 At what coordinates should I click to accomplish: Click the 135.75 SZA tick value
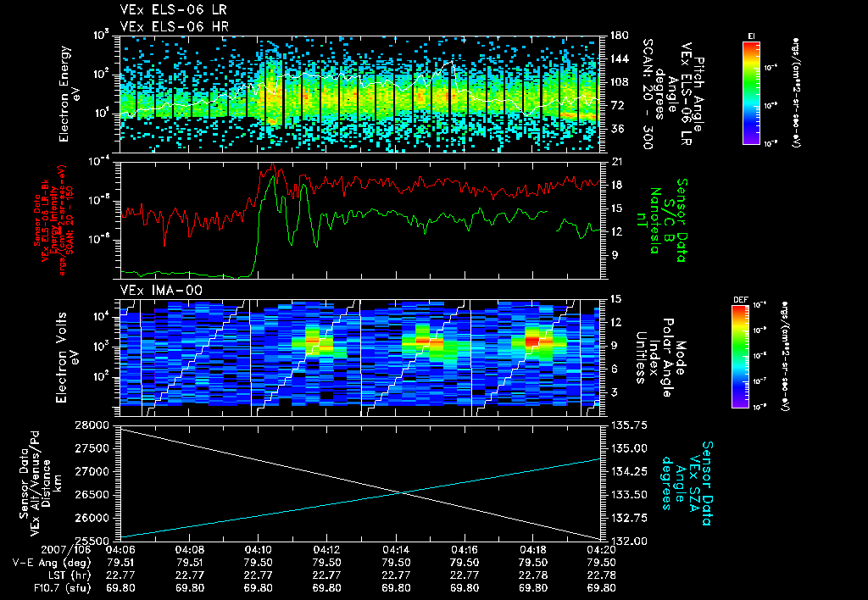(630, 425)
